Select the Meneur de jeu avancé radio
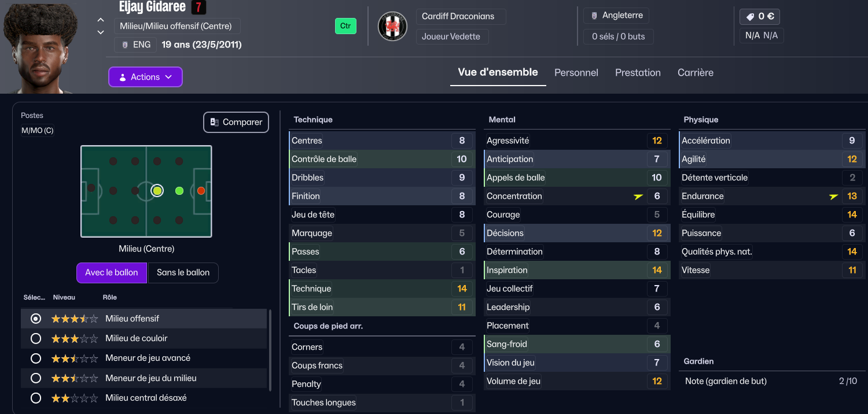This screenshot has height=414, width=868. pyautogui.click(x=36, y=358)
